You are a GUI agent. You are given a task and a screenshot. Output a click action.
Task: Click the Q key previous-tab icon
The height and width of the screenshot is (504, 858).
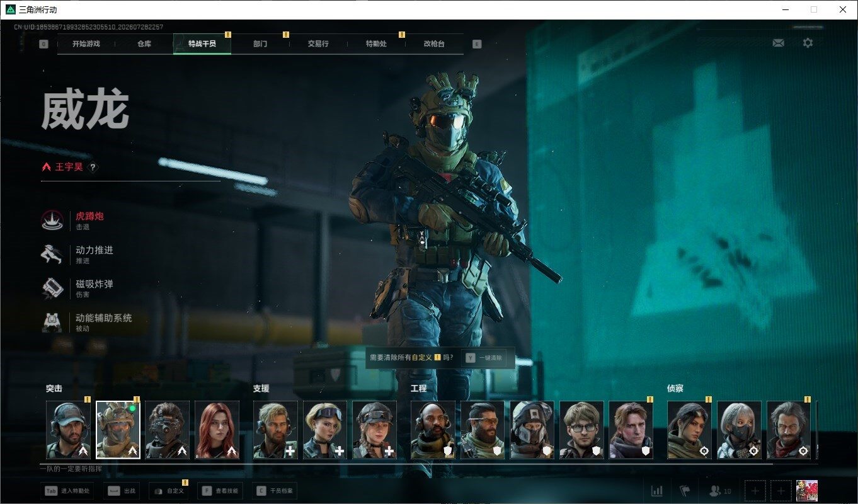tap(43, 44)
